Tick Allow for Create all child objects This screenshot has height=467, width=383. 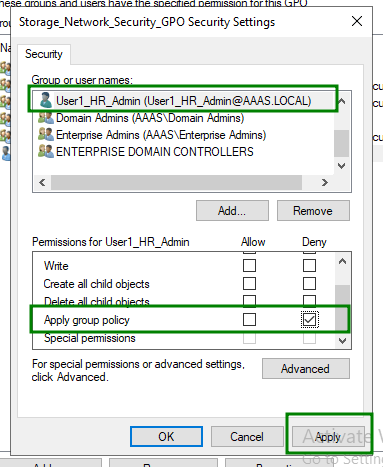pyautogui.click(x=249, y=284)
